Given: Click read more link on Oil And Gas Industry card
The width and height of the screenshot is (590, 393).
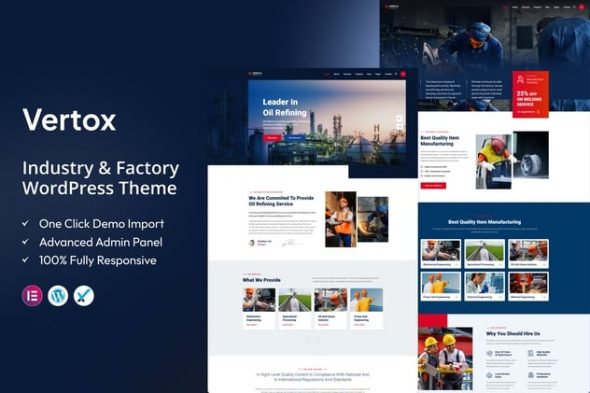Looking at the screenshot, I should pyautogui.click(x=324, y=325).
